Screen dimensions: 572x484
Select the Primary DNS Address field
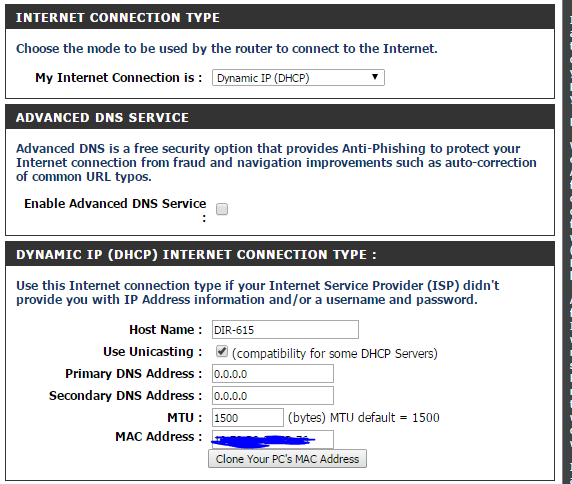pyautogui.click(x=273, y=374)
